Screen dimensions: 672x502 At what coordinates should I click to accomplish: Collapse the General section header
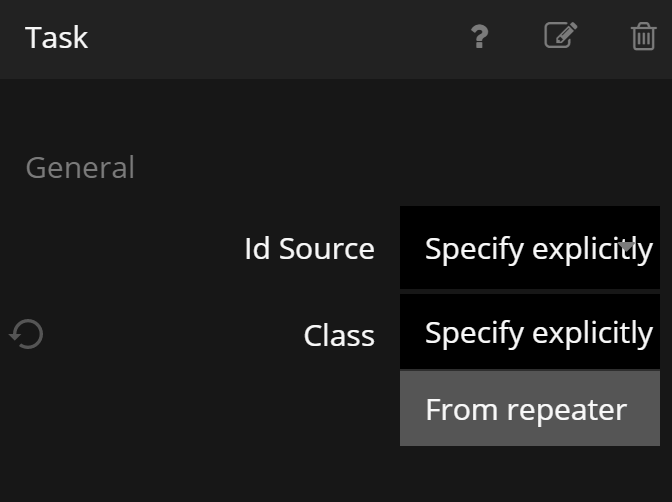coord(80,167)
